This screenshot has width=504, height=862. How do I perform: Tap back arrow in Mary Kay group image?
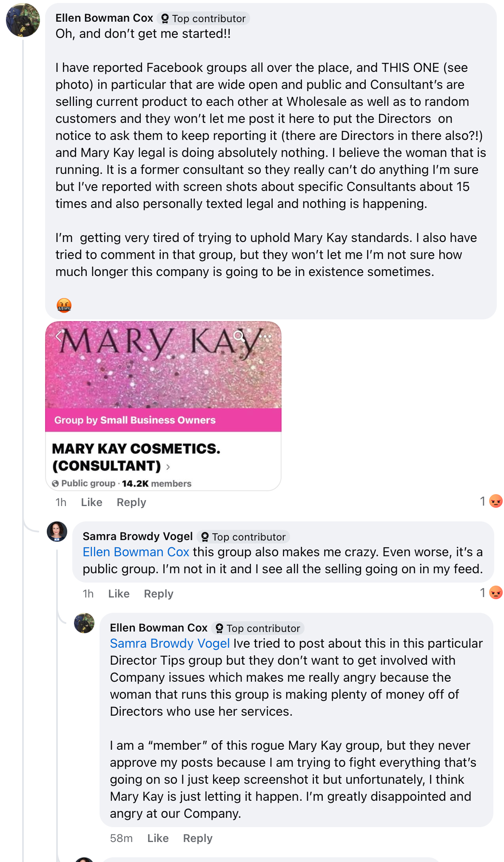pos(59,336)
